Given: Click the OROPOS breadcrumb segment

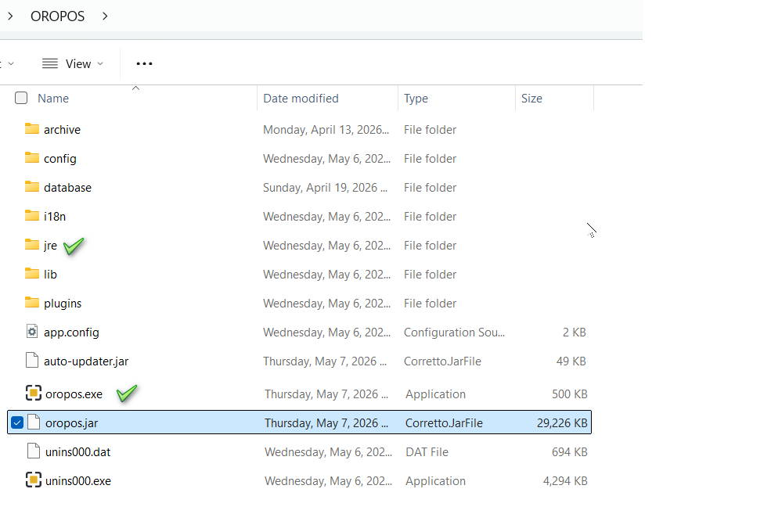Looking at the screenshot, I should point(57,16).
